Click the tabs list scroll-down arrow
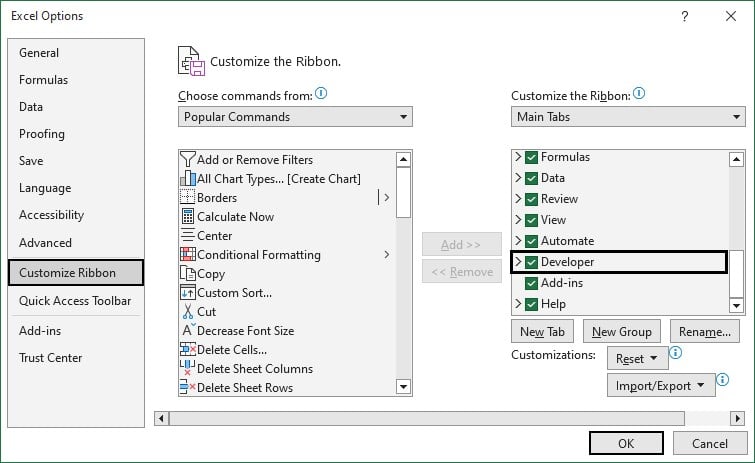755x463 pixels. (x=736, y=305)
